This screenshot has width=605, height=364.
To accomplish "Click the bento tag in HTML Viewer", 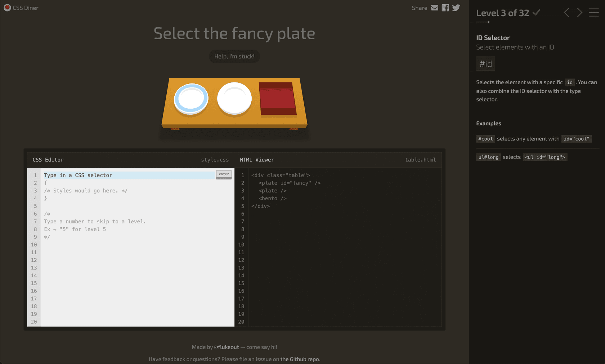I will click(x=273, y=199).
